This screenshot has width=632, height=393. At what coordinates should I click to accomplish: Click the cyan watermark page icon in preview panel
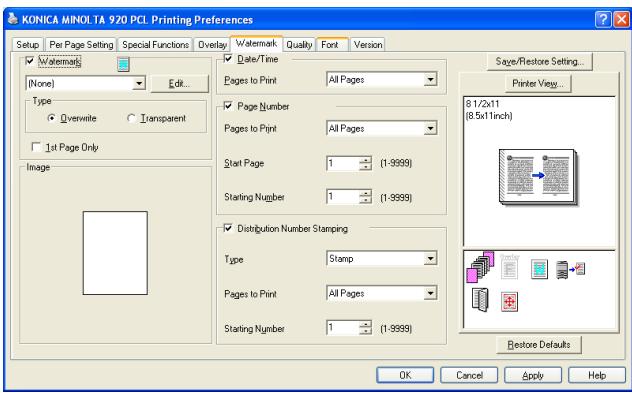(539, 269)
